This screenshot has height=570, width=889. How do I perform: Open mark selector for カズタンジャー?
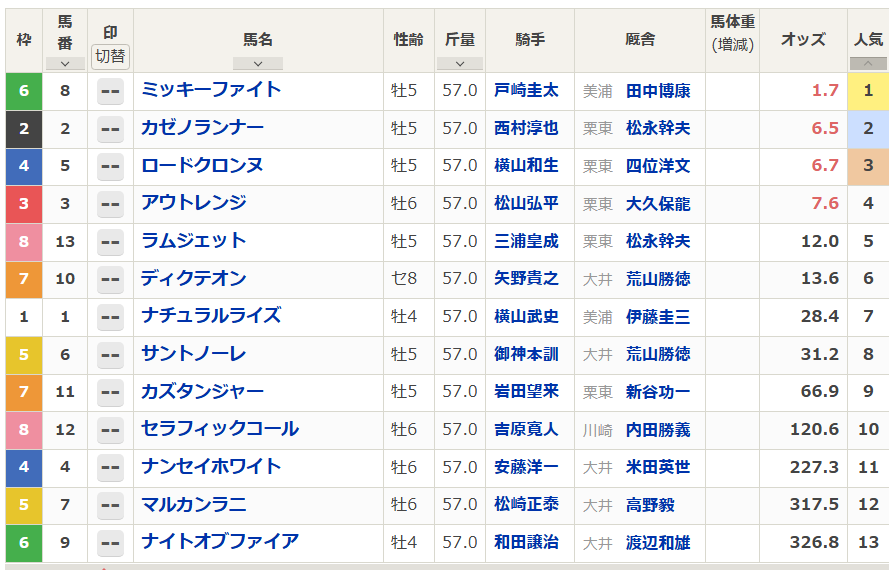tap(110, 392)
